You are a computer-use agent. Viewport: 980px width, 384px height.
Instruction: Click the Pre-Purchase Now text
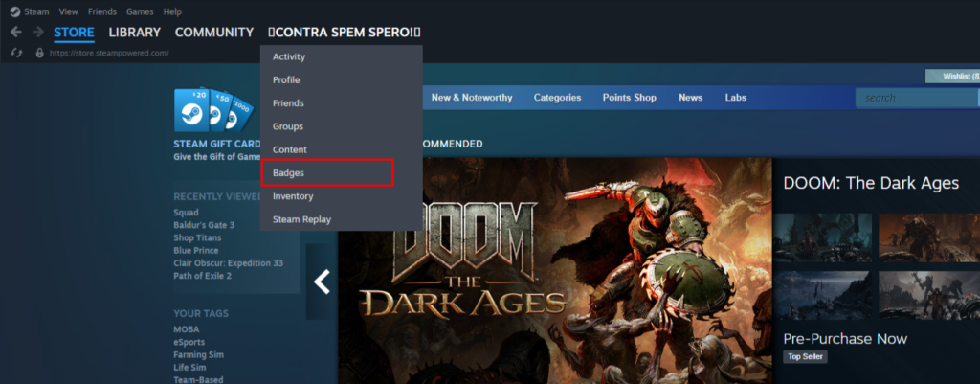[x=845, y=339]
